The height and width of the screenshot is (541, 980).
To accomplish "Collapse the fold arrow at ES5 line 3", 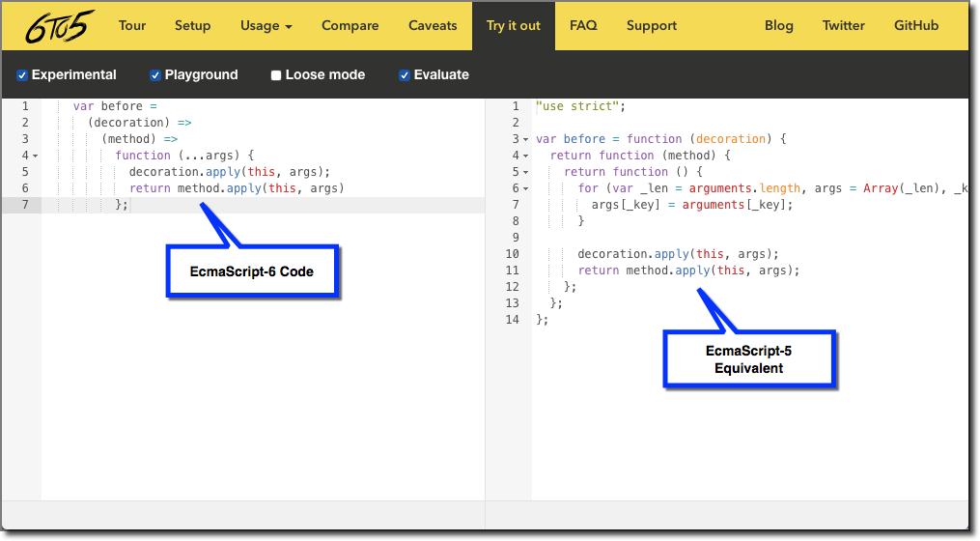I will tap(525, 139).
